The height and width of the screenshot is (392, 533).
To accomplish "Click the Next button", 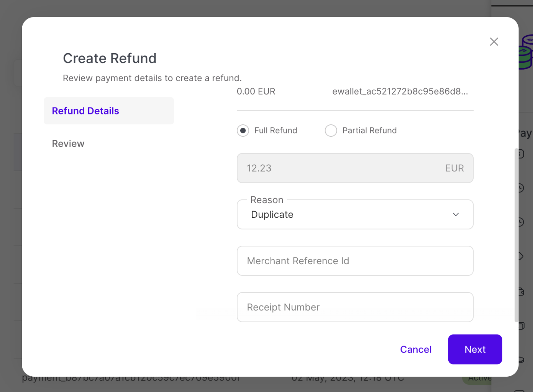I will tap(475, 350).
